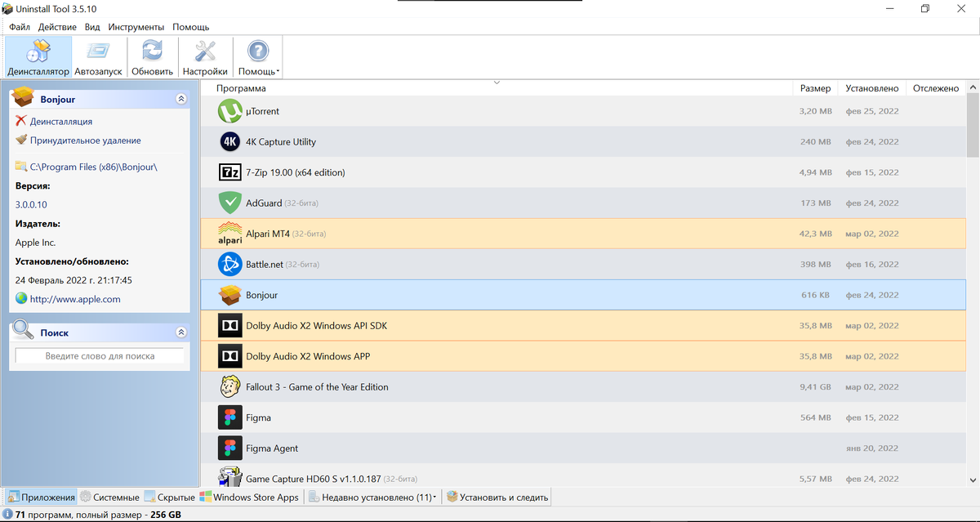
Task: Click Деинсталляция in the Bonjour panel
Action: [x=61, y=121]
